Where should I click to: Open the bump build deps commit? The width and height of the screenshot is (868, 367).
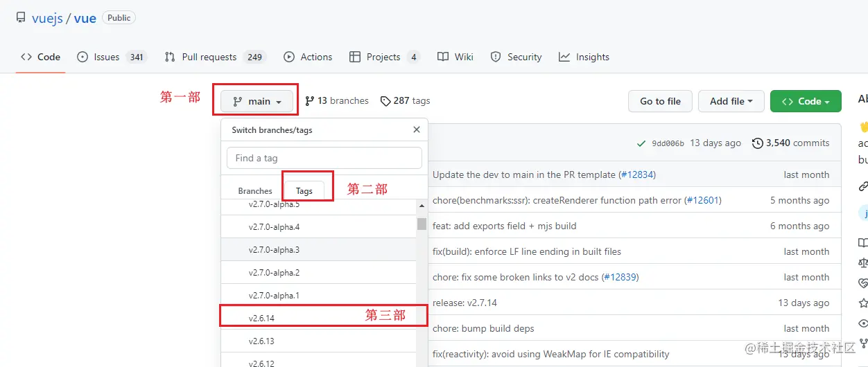483,328
